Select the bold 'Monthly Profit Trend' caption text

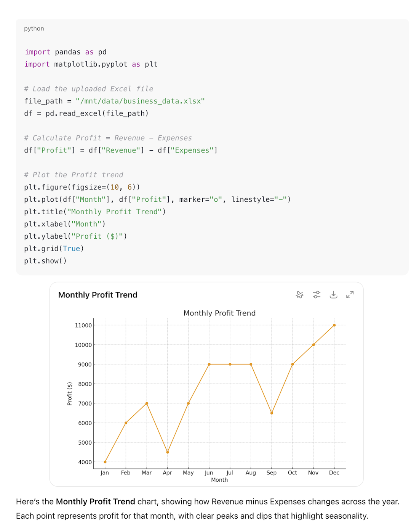pos(95,501)
